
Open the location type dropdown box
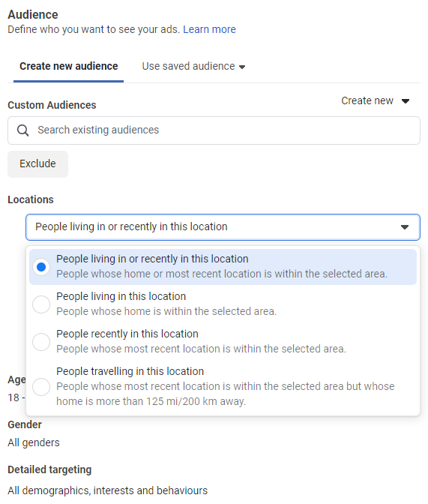coord(223,227)
